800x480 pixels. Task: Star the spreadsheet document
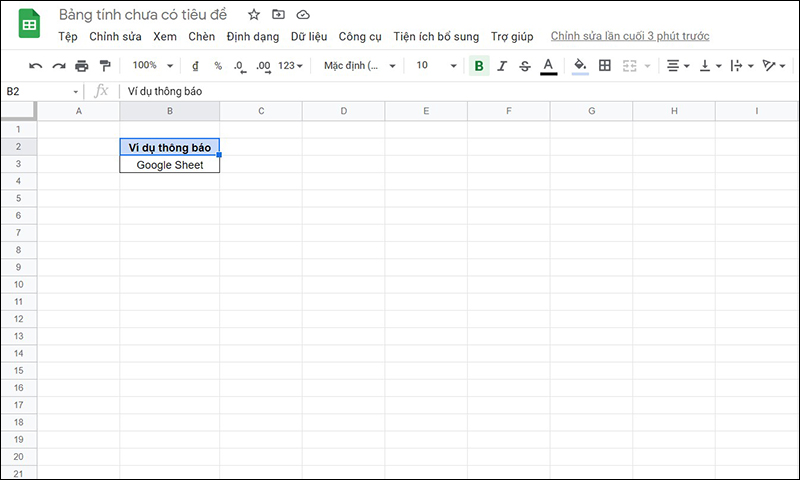(254, 15)
